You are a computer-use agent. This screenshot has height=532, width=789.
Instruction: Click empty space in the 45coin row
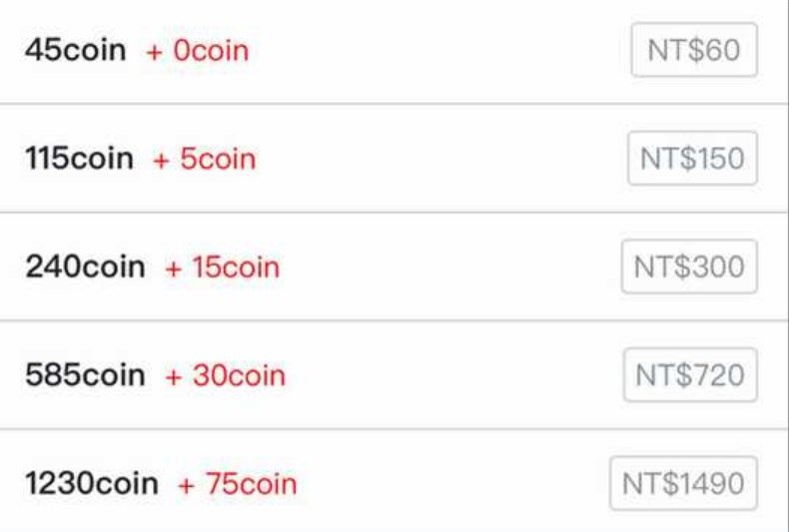439,50
